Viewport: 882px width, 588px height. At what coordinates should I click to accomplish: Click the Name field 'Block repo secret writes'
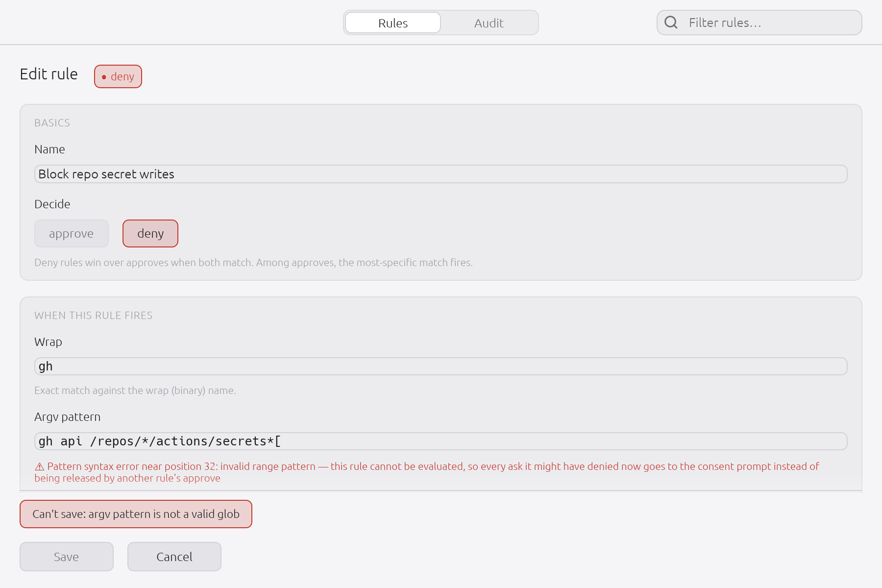pos(441,174)
